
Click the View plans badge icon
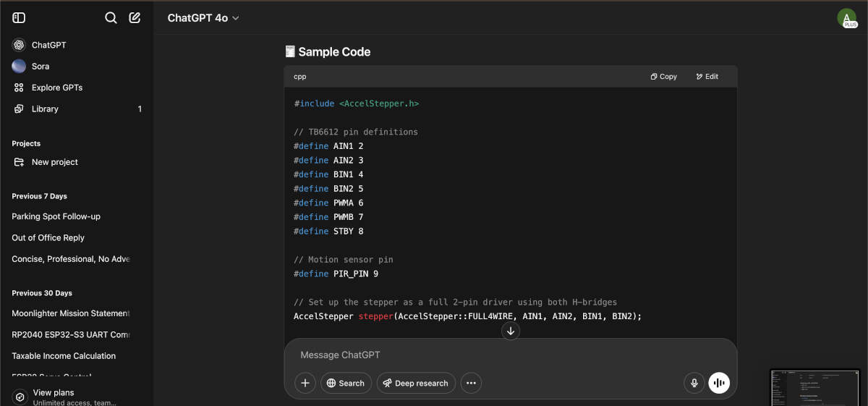tap(20, 397)
